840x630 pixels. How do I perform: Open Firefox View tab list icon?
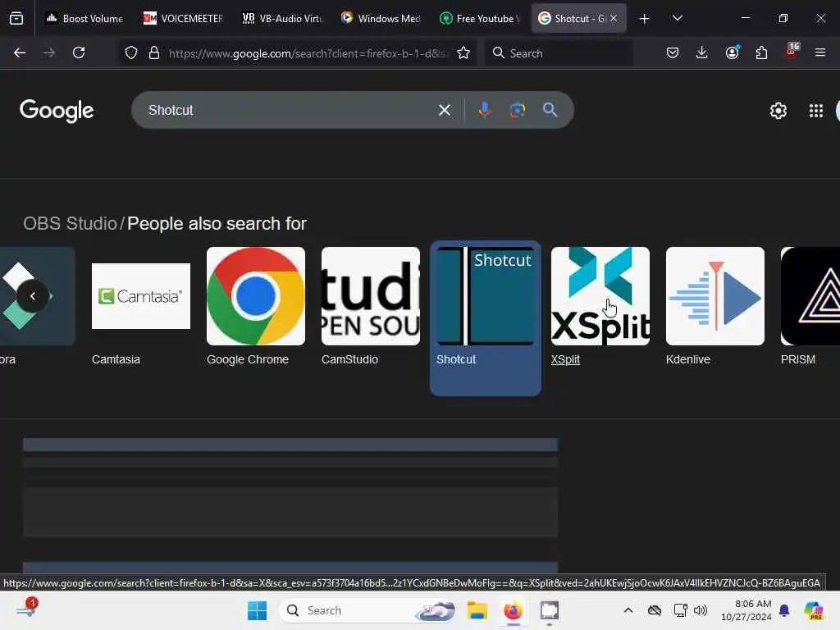pyautogui.click(x=16, y=18)
